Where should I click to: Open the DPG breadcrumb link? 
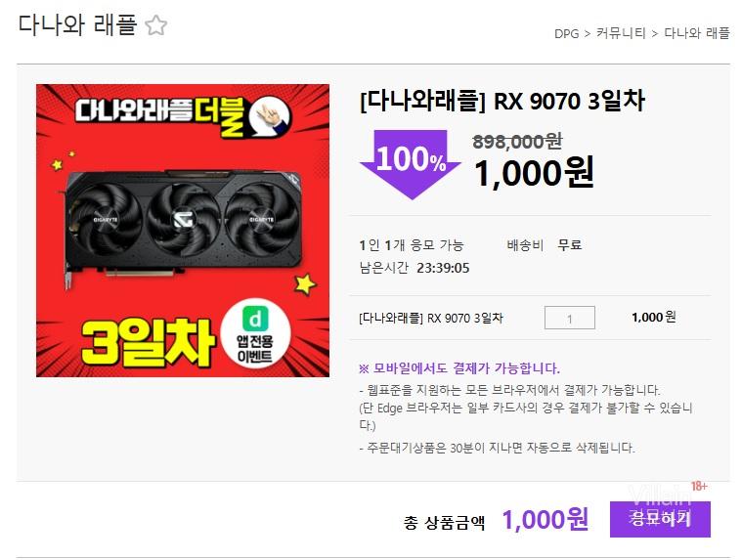[566, 33]
